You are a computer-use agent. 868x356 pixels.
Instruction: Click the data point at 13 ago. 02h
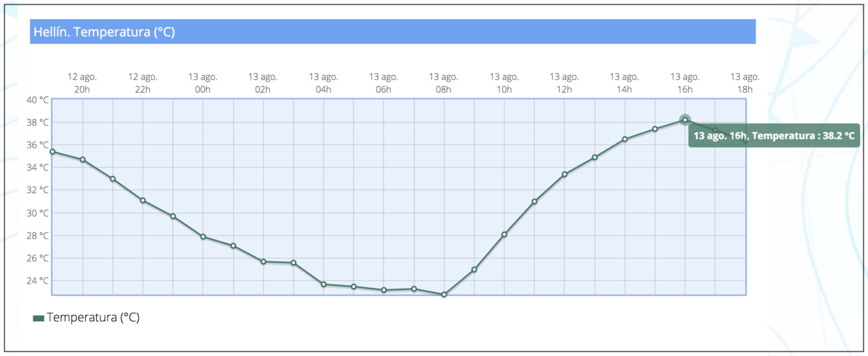264,262
